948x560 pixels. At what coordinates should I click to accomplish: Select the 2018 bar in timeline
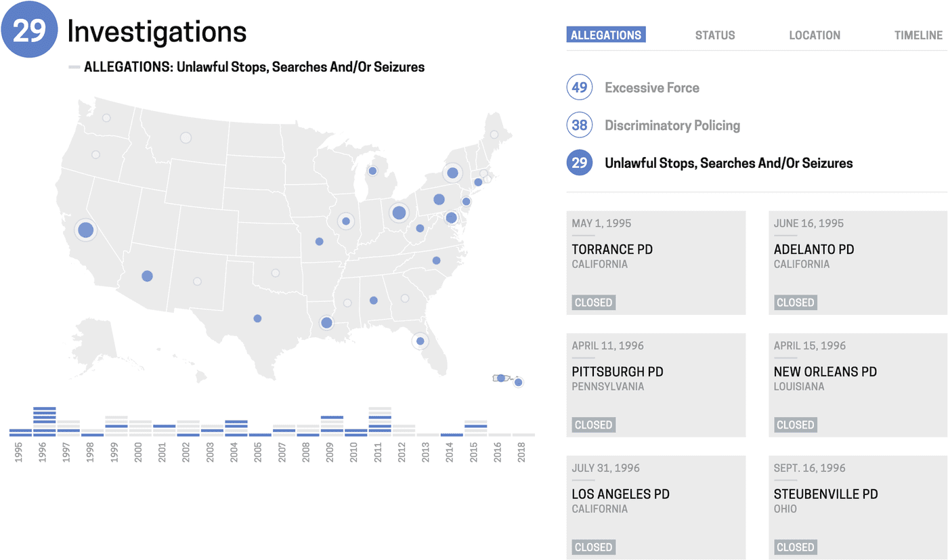[x=523, y=435]
